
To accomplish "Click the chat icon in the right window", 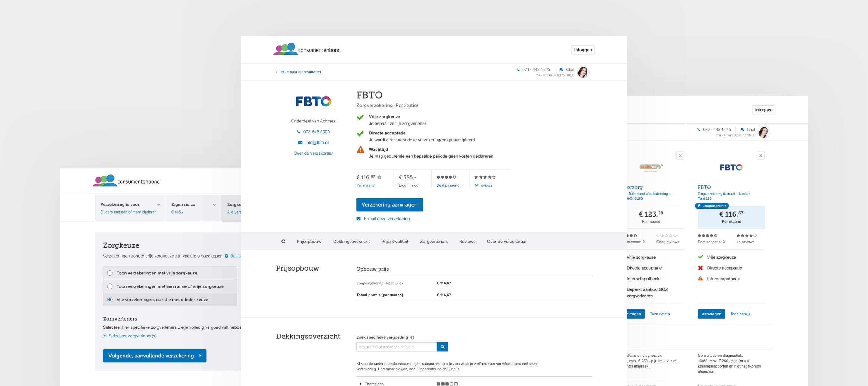I will tap(742, 129).
